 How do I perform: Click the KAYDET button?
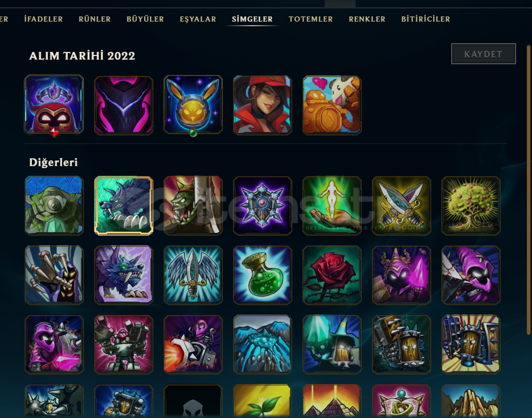(x=483, y=54)
